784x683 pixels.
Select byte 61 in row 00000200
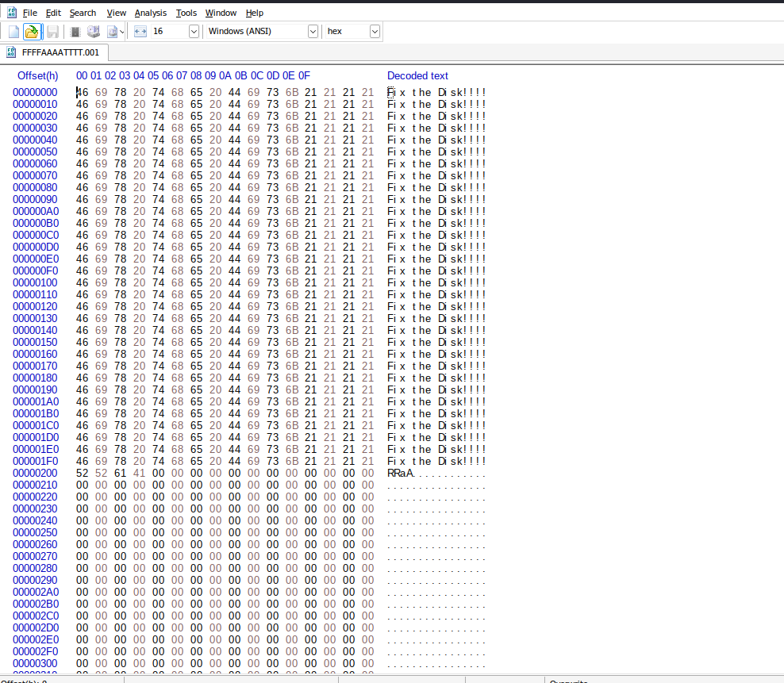121,474
